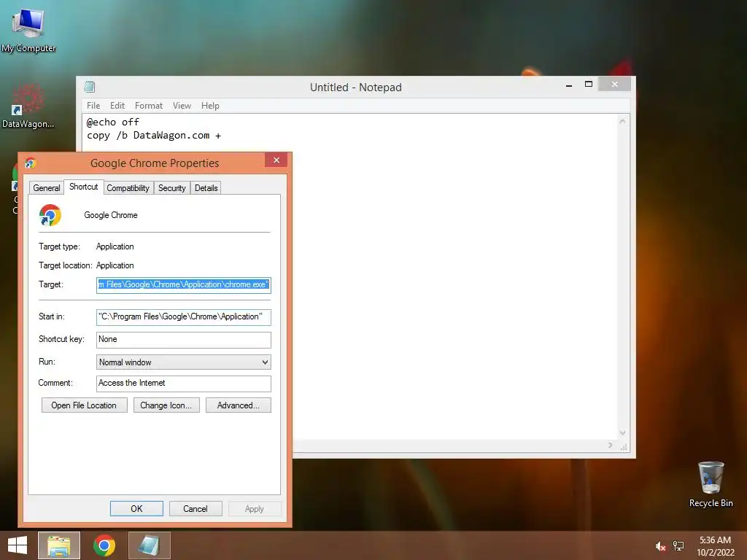Click Notepad vertical scrollbar down arrow
Screen dimensions: 747x560
pyautogui.click(x=622, y=433)
